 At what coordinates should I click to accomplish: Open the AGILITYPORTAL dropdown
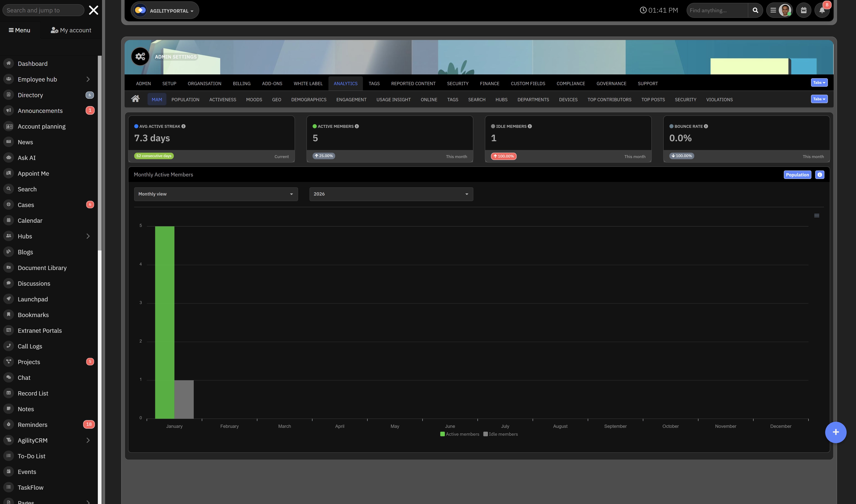165,11
